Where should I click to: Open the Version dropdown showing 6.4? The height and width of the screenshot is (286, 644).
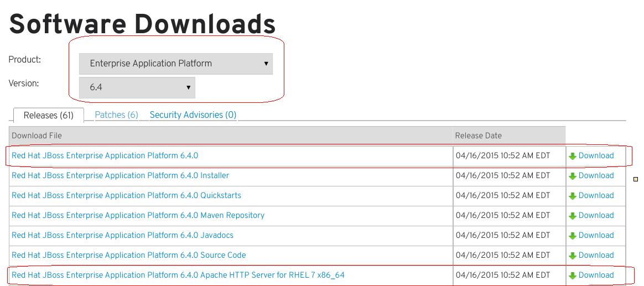click(x=137, y=87)
